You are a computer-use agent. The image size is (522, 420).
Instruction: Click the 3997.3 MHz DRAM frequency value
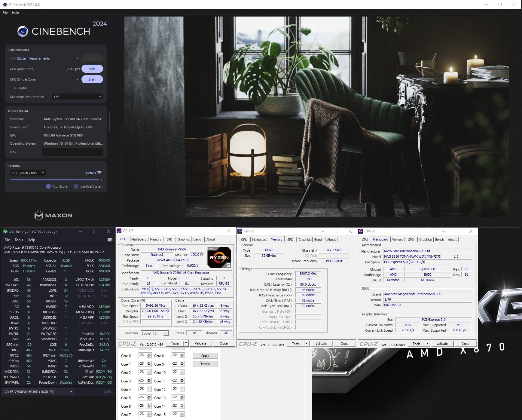(308, 274)
